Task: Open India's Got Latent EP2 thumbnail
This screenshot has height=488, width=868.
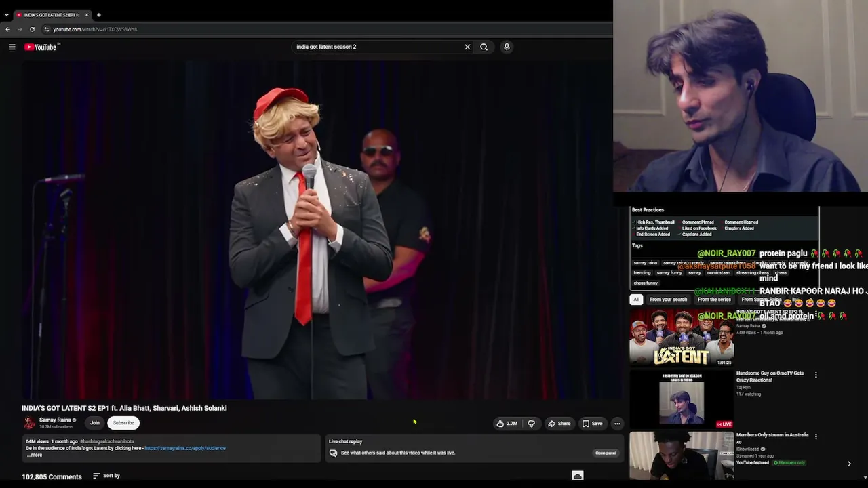Action: pos(682,338)
